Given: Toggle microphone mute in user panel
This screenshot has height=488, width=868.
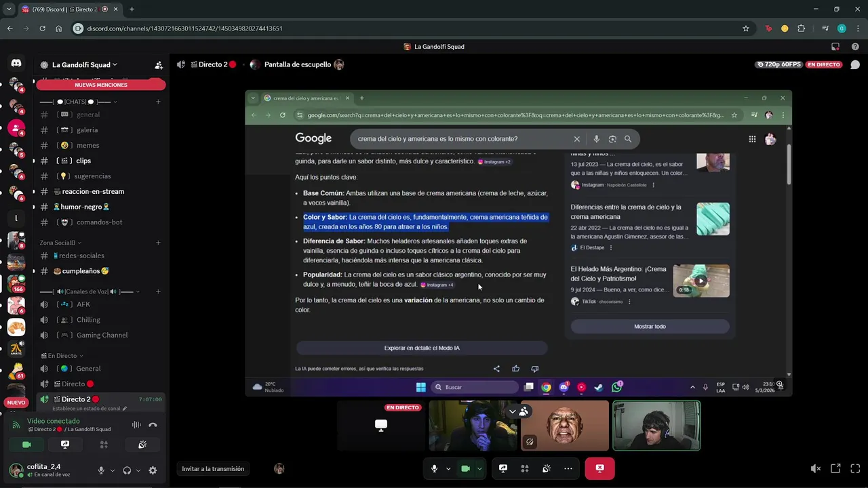Looking at the screenshot, I should pyautogui.click(x=101, y=470).
